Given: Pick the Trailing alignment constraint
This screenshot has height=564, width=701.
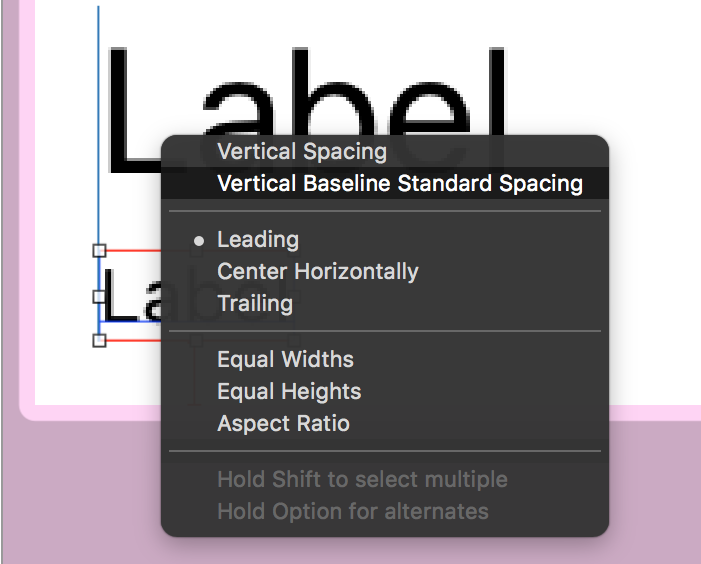Looking at the screenshot, I should 254,304.
